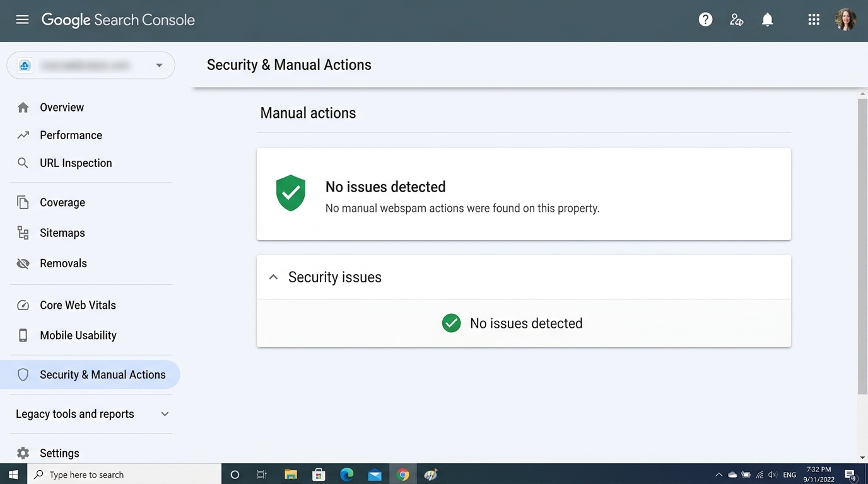Open the Performance report
This screenshot has width=868, height=484.
pyautogui.click(x=71, y=135)
